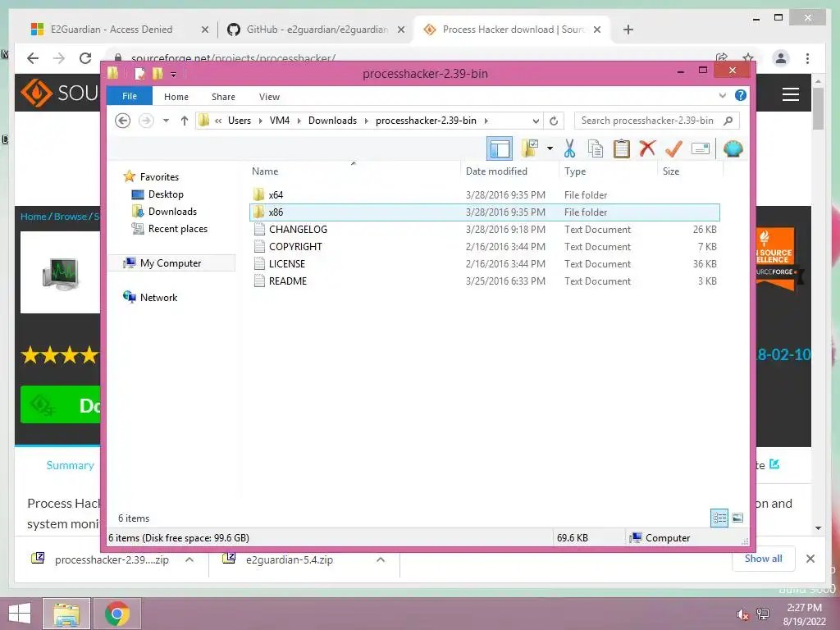
Task: Click the Copy icon in toolbar
Action: click(x=596, y=148)
